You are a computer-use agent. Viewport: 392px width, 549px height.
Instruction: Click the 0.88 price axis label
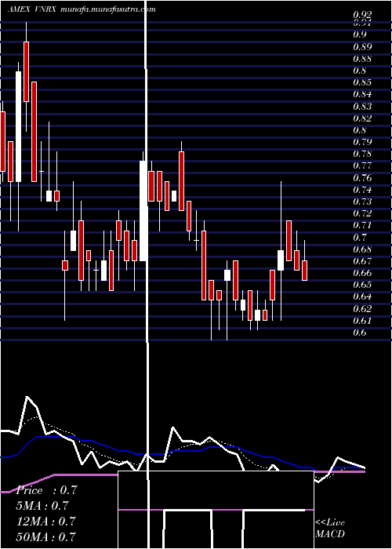point(362,59)
